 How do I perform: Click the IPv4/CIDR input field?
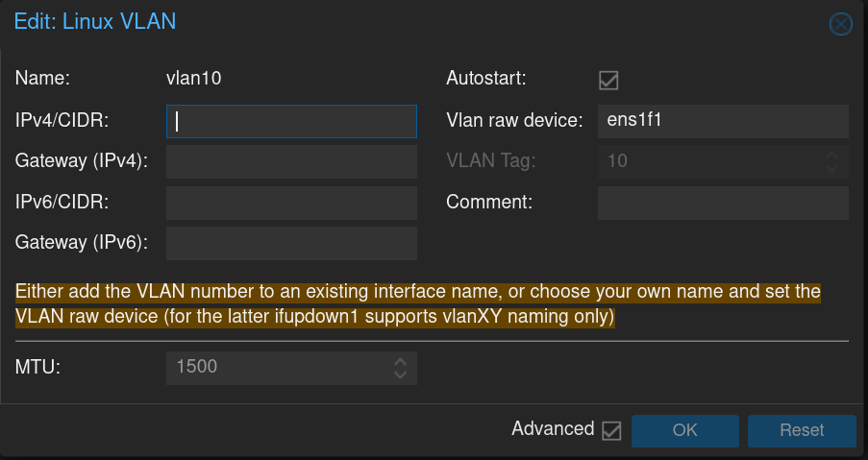tap(291, 121)
